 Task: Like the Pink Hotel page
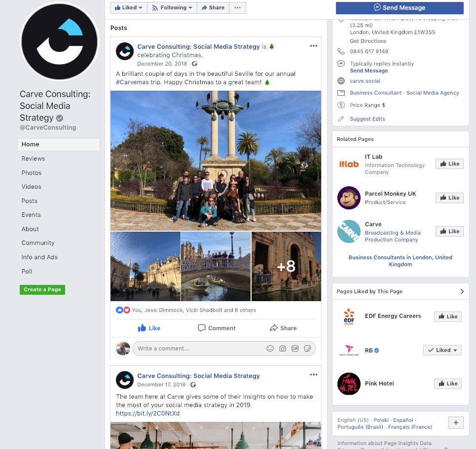coord(448,384)
